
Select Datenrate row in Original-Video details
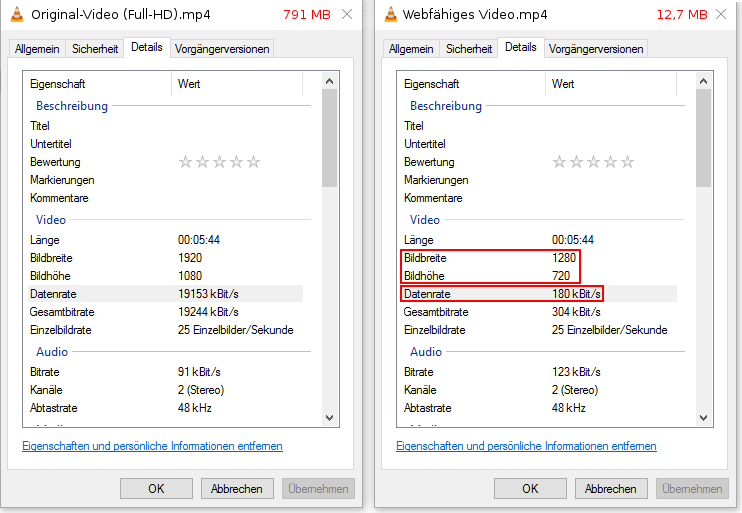pyautogui.click(x=165, y=294)
